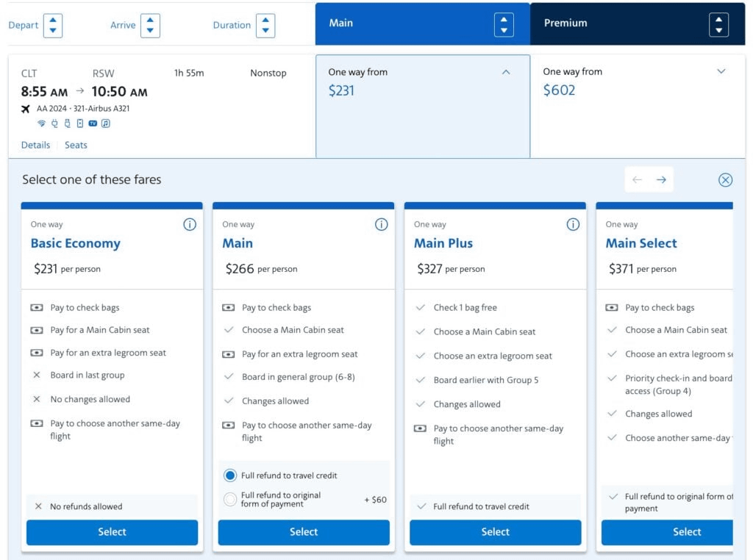Click Main Plus 'Full refund to travel credit'
The image size is (753, 560).
pyautogui.click(x=481, y=507)
